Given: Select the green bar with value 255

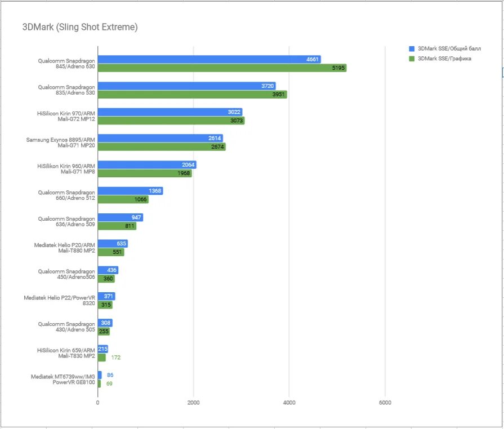Looking at the screenshot, I should click(x=104, y=331).
